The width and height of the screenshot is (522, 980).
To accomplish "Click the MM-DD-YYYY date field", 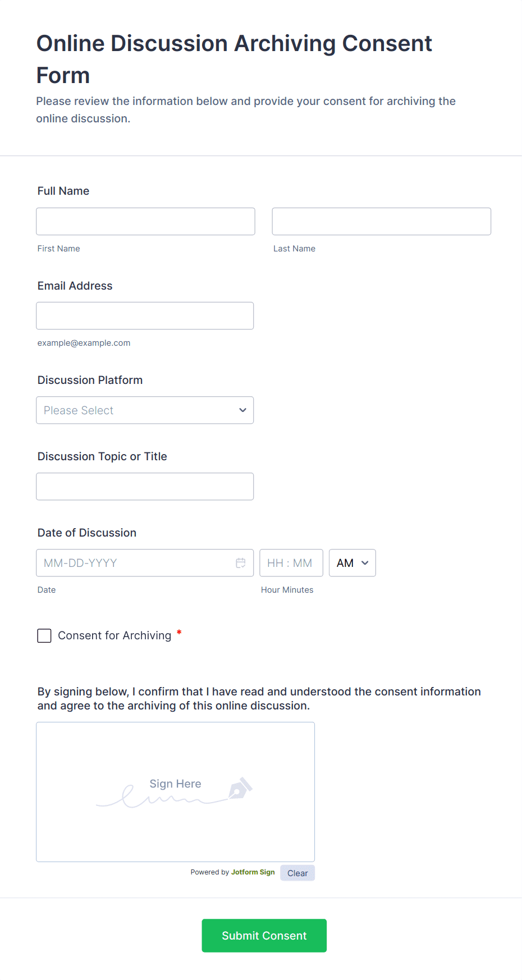I will [x=135, y=563].
